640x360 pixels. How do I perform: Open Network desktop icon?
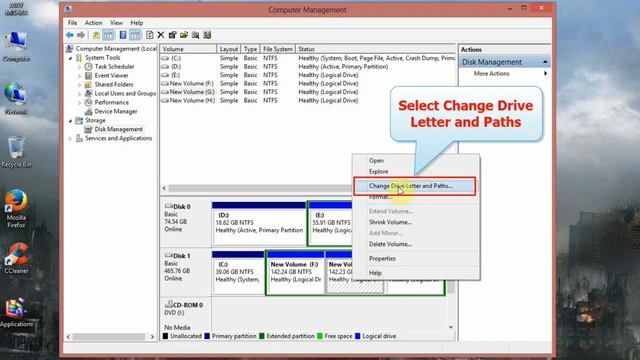point(16,98)
